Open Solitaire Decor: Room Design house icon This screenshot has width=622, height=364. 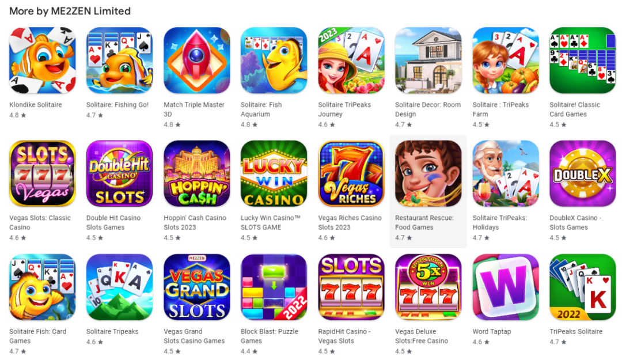[428, 60]
